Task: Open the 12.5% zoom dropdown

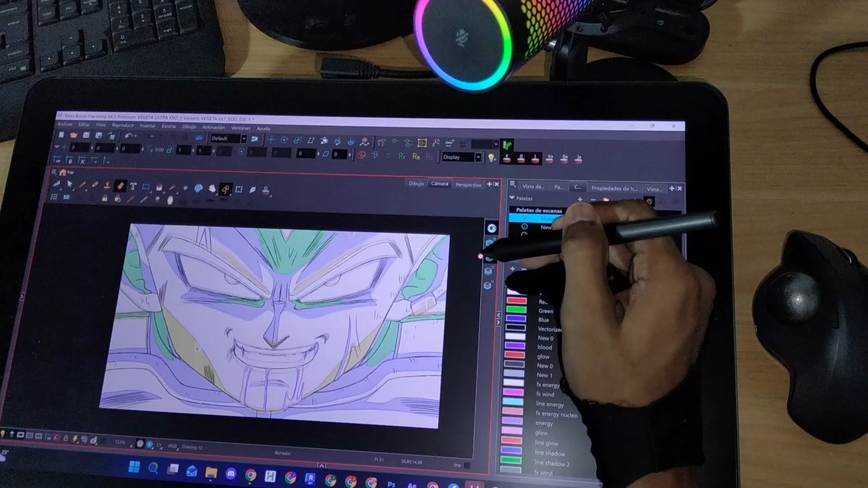Action: [122, 442]
